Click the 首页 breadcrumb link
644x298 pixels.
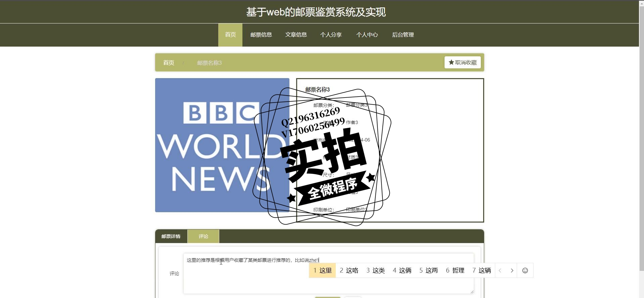tap(169, 63)
